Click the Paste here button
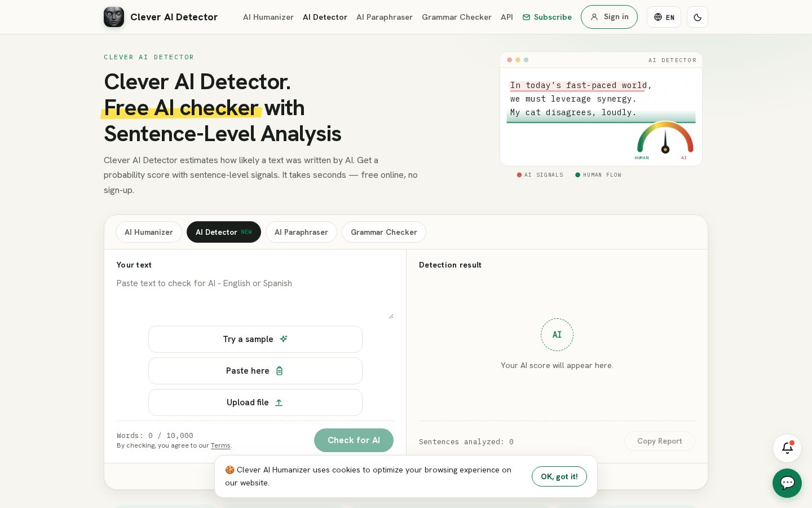 255,371
